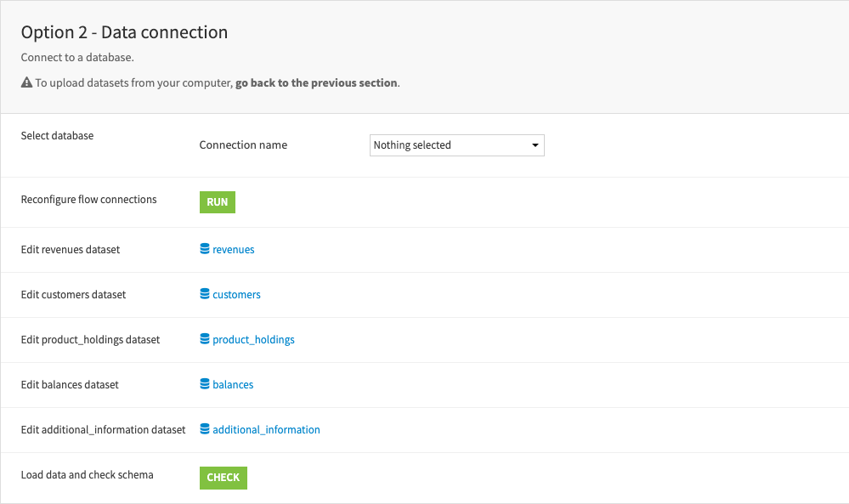Click the database icon beside product_holdings

[203, 339]
